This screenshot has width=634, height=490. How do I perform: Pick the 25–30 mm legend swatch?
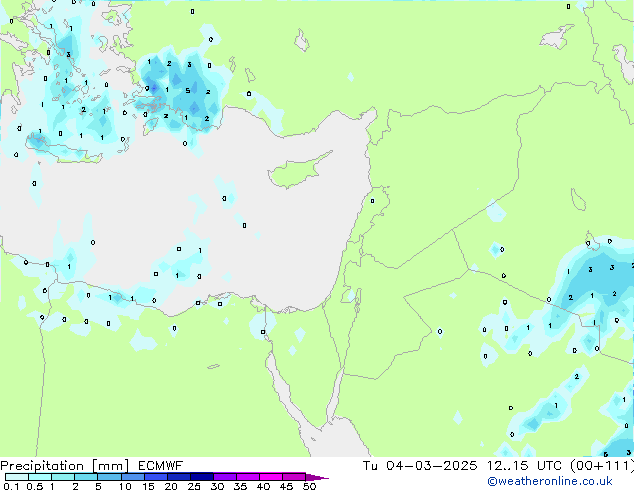[202, 477]
